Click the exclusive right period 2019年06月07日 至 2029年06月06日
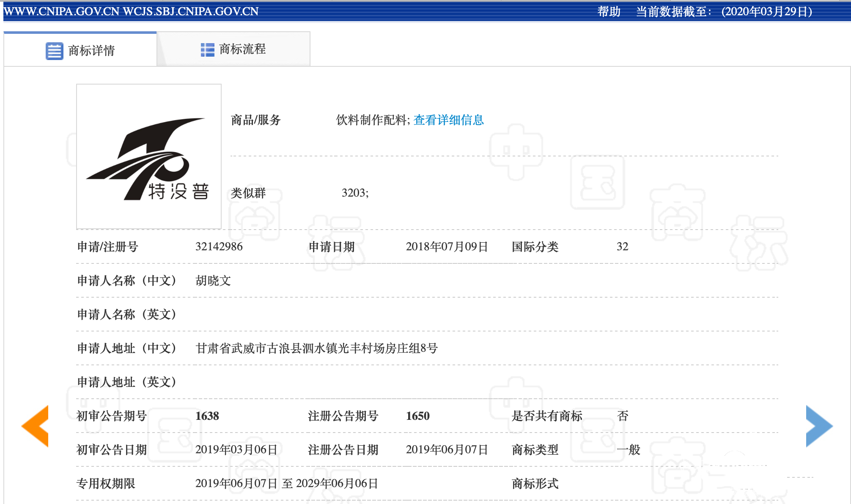This screenshot has height=504, width=851. pos(287,483)
